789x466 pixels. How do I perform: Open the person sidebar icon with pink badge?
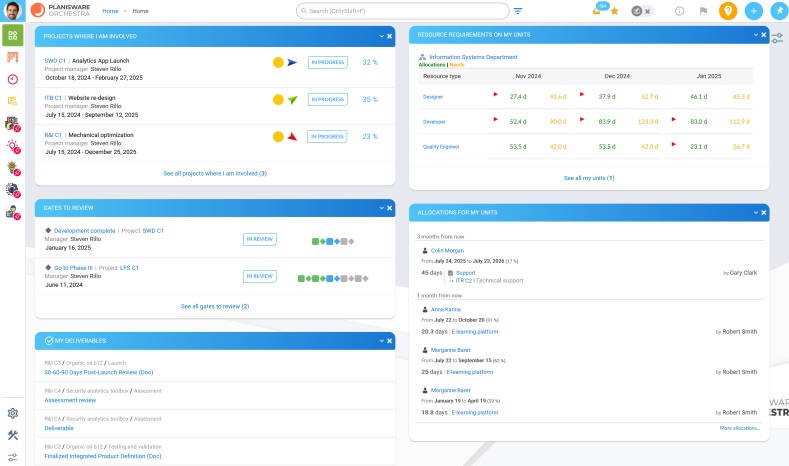click(13, 212)
